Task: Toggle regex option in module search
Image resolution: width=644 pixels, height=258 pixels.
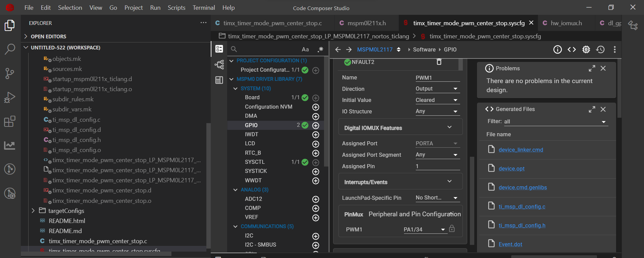Action: pyautogui.click(x=320, y=49)
